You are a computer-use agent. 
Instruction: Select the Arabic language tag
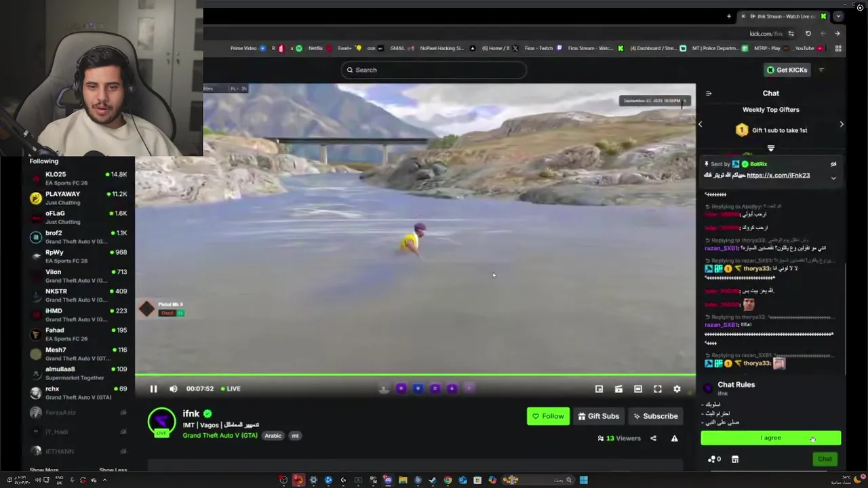point(273,436)
